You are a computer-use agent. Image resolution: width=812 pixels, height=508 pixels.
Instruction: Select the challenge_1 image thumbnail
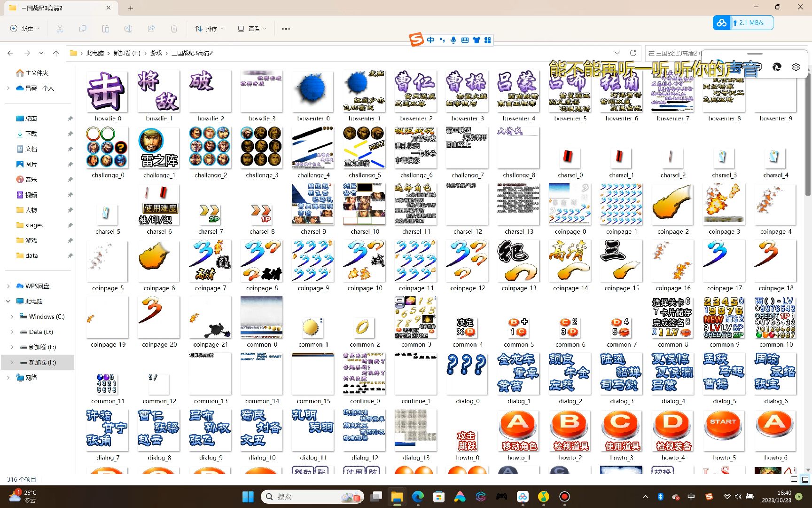click(x=159, y=147)
